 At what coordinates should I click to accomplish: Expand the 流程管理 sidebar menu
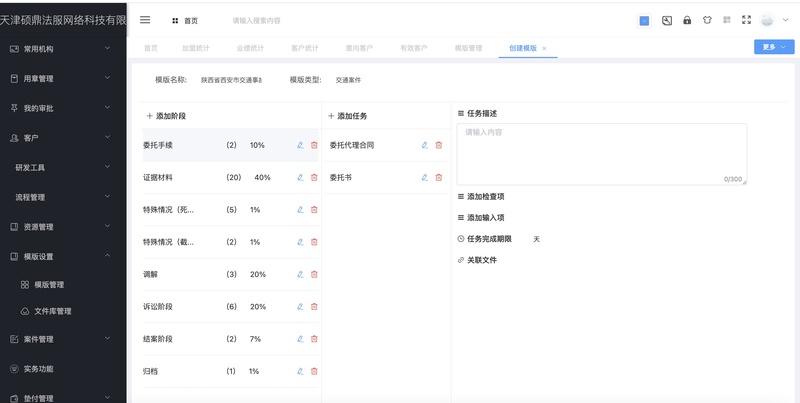pyautogui.click(x=63, y=197)
